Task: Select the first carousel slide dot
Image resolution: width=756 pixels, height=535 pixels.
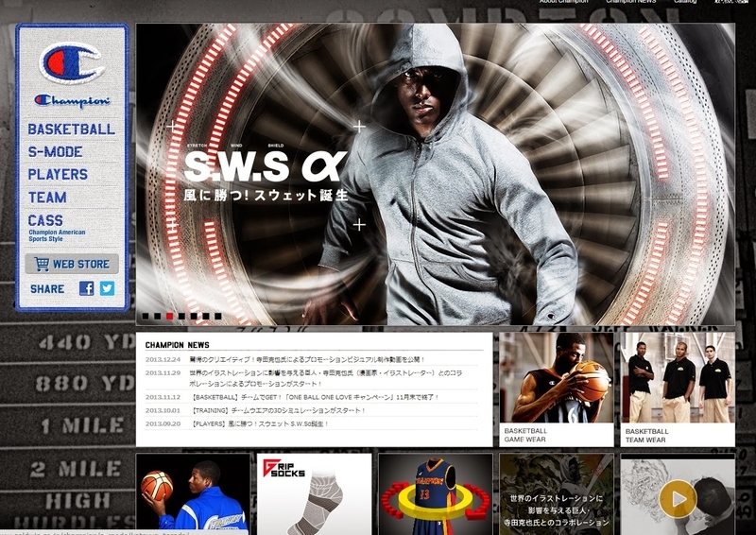Action: point(146,317)
